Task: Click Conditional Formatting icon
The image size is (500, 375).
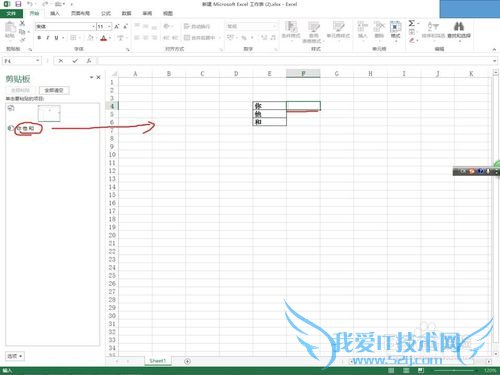Action: click(x=291, y=29)
